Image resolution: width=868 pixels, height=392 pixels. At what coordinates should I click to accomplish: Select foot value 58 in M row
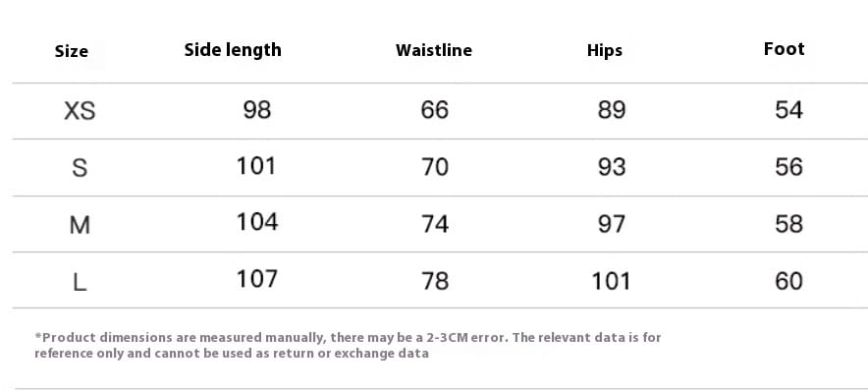788,224
